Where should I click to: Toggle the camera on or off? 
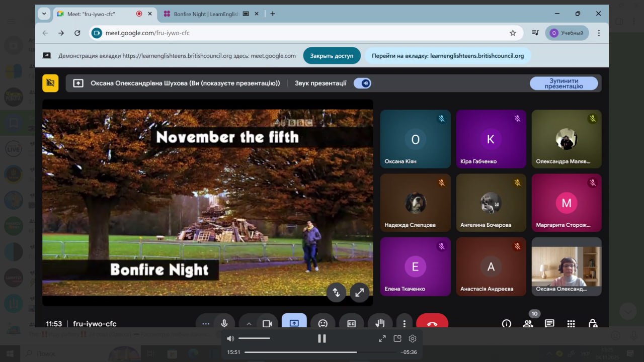[x=267, y=323]
